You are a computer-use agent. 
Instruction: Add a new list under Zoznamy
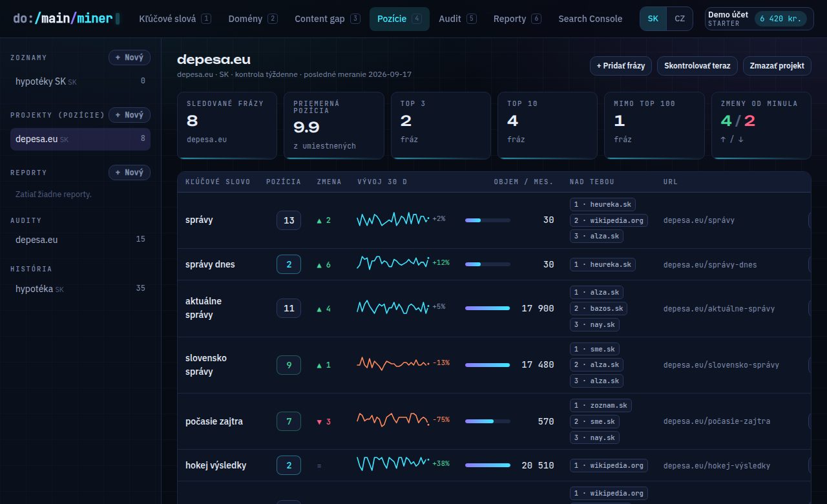129,58
